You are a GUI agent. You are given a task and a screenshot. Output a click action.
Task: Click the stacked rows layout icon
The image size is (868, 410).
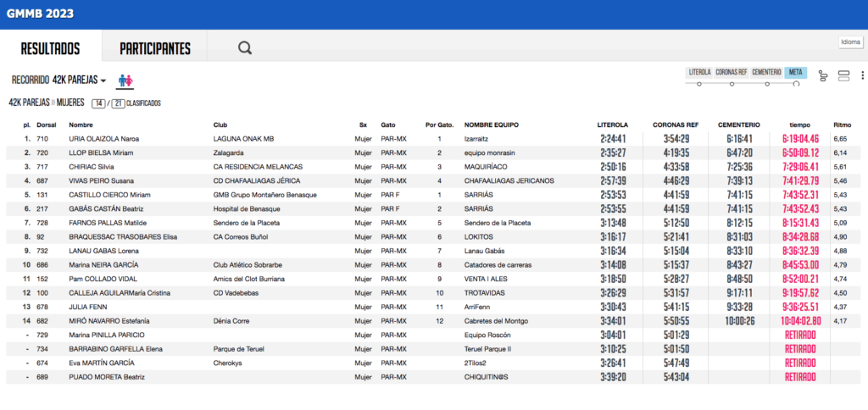tap(843, 76)
